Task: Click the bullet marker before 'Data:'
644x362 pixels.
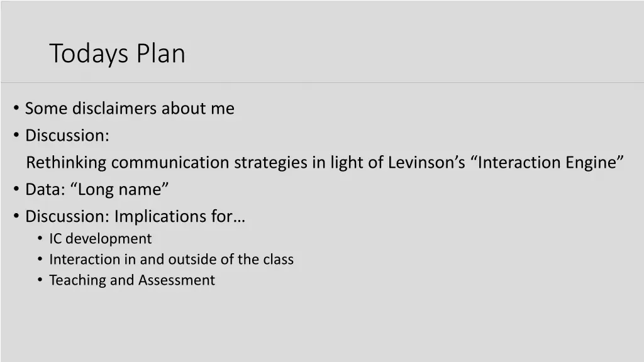Action: point(16,189)
